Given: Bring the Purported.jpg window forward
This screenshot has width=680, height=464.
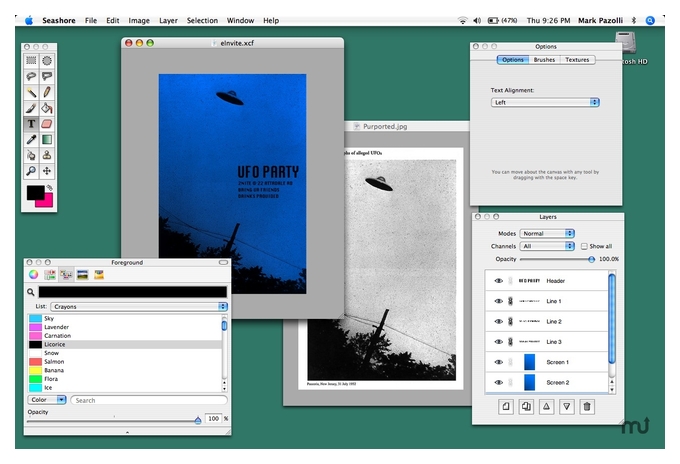Looking at the screenshot, I should (x=385, y=127).
